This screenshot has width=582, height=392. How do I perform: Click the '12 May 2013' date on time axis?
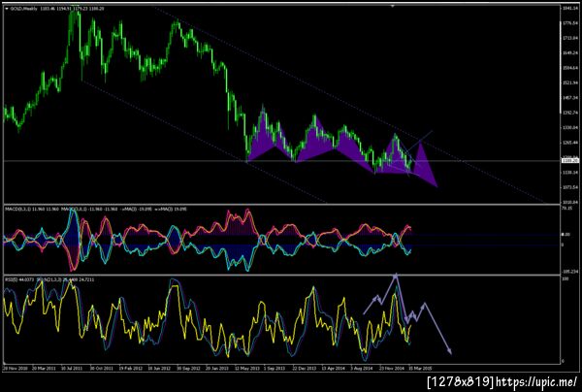coord(246,369)
